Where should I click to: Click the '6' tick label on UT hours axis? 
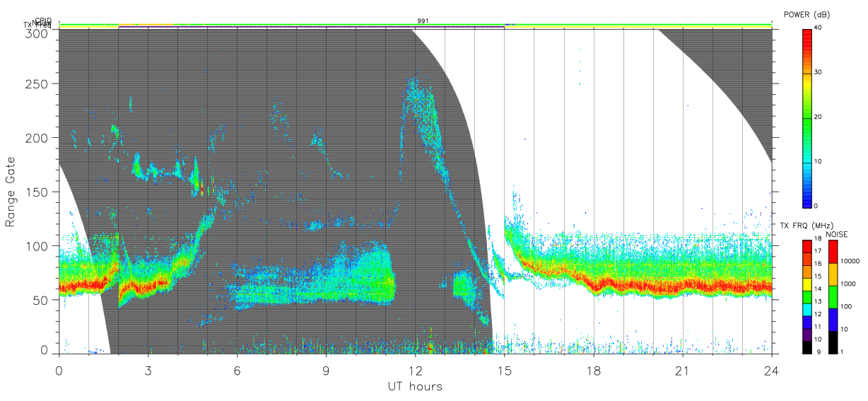(237, 370)
